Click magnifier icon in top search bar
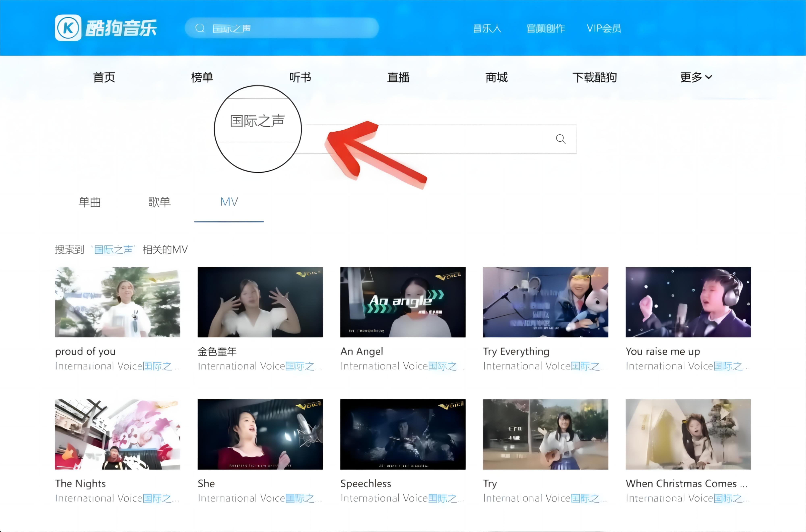Image resolution: width=806 pixels, height=532 pixels. coord(200,28)
